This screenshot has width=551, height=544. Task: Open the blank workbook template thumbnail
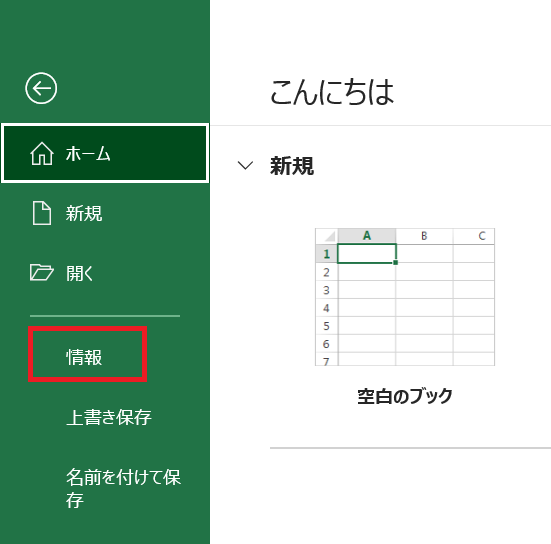tap(405, 297)
